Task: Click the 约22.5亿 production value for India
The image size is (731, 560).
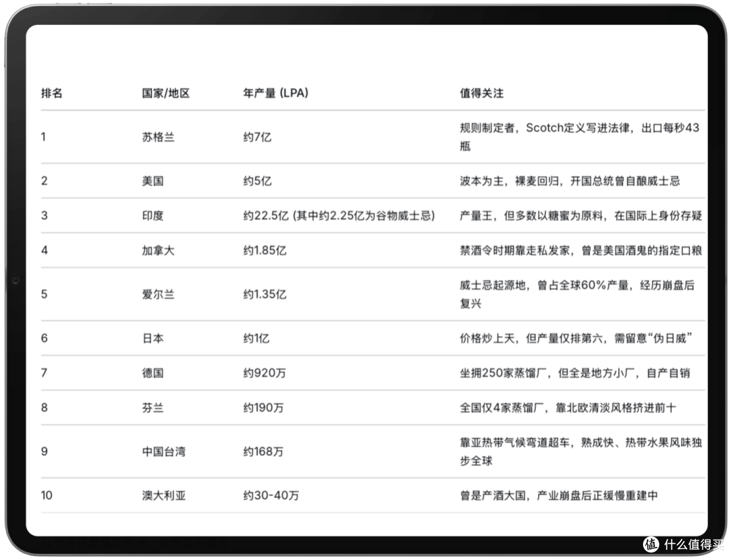Action: (x=339, y=216)
